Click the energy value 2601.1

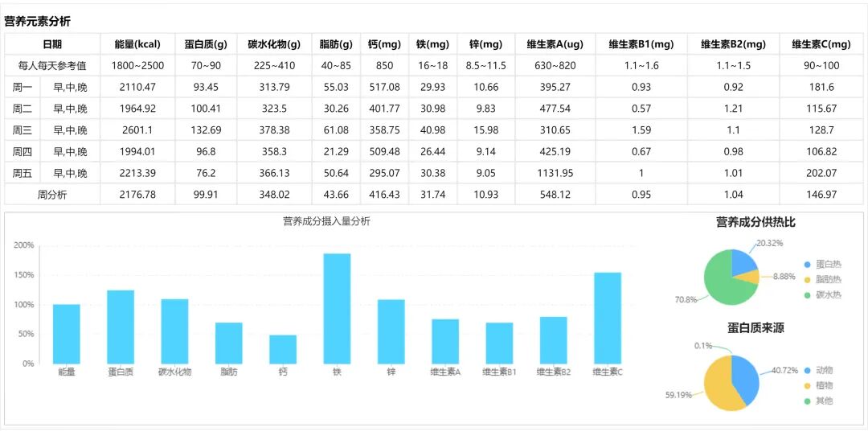(x=137, y=130)
